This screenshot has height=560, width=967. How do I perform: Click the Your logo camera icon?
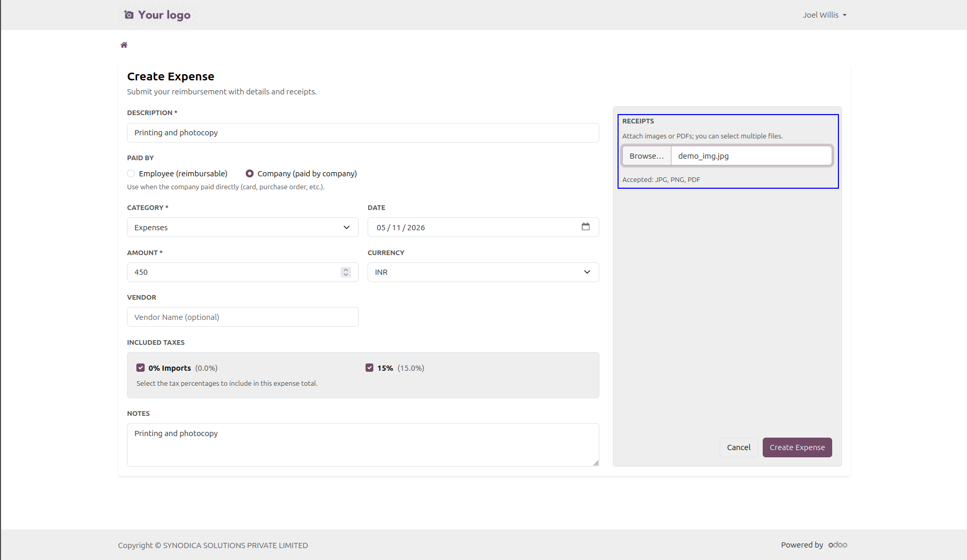[x=129, y=15]
